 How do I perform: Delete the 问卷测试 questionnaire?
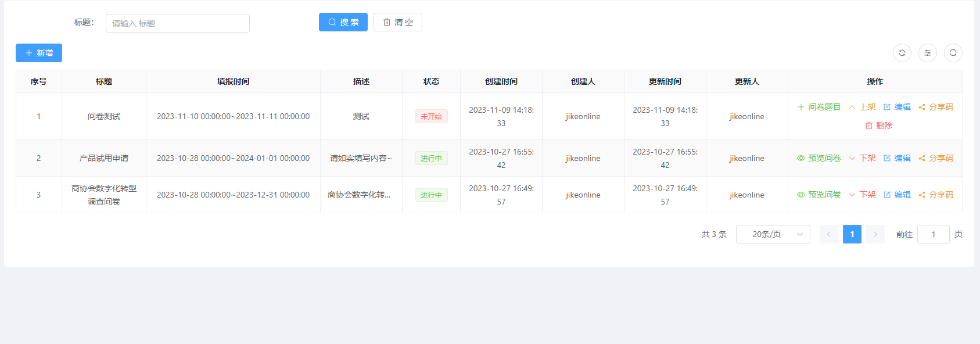(x=878, y=126)
